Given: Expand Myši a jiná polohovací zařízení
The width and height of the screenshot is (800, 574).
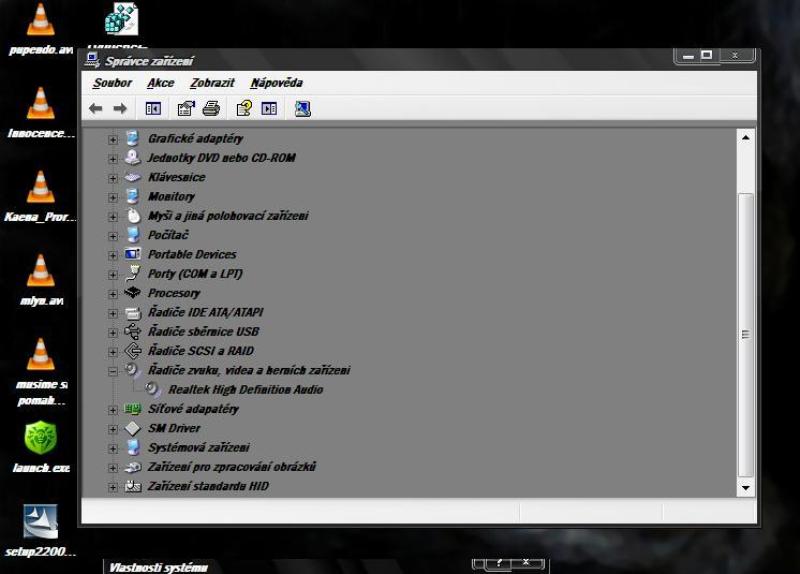Looking at the screenshot, I should (113, 217).
